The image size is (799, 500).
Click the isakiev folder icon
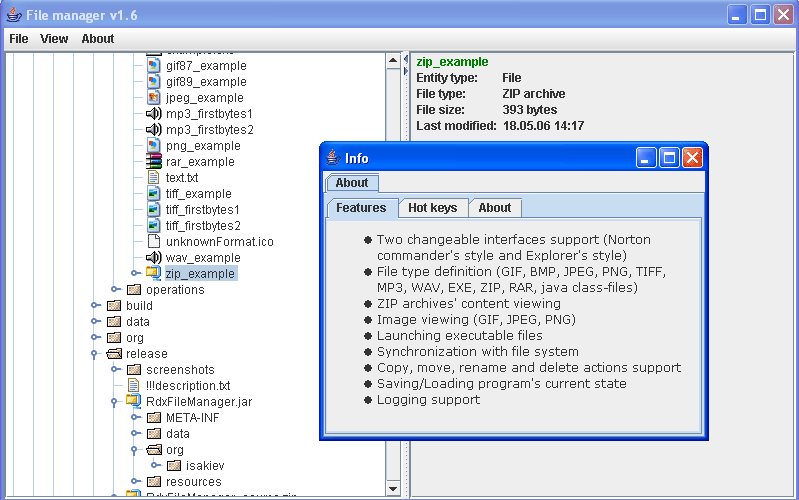[174, 465]
